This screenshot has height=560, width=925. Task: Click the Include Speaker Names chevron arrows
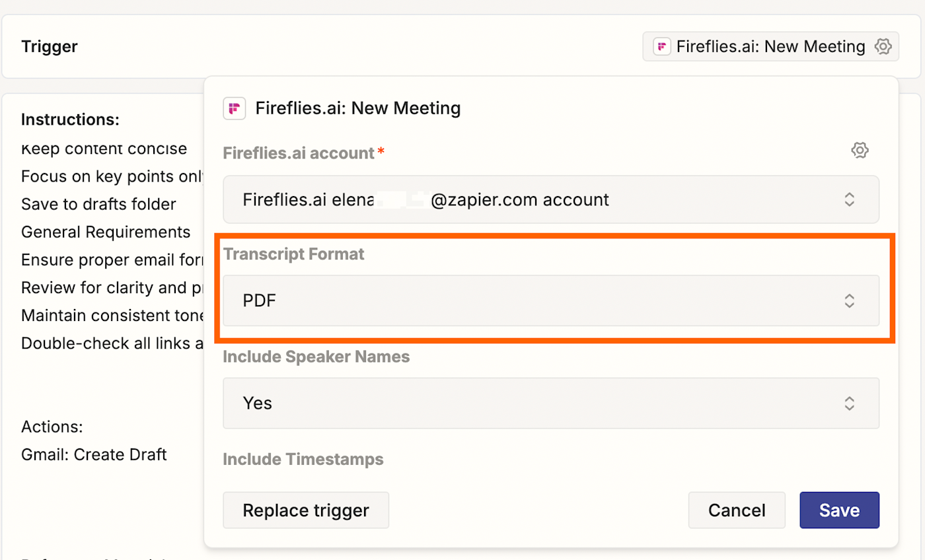pos(850,403)
